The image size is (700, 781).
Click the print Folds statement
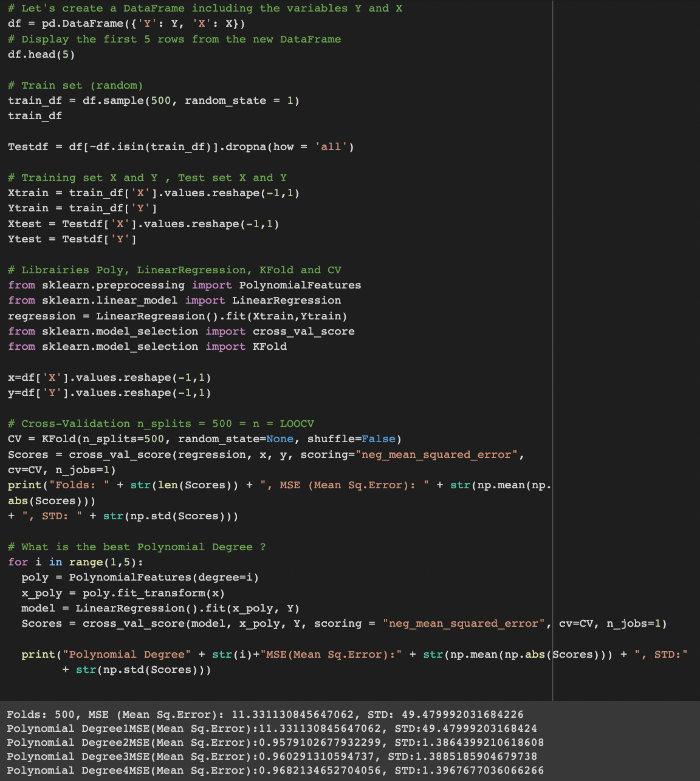(243, 485)
